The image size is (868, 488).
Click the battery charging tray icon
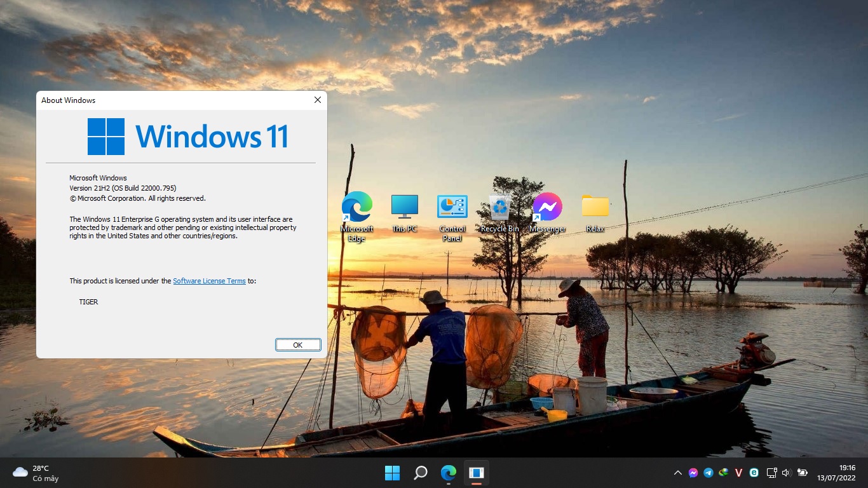click(803, 473)
